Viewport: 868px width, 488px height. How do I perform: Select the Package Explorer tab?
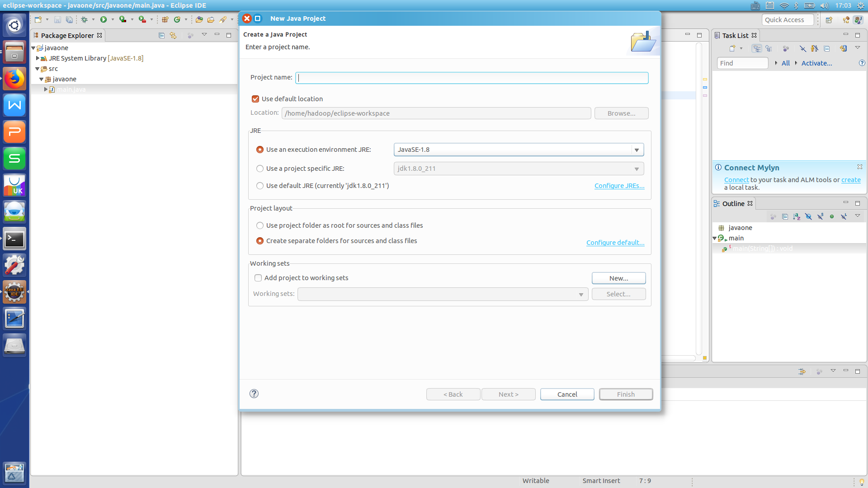(67, 36)
